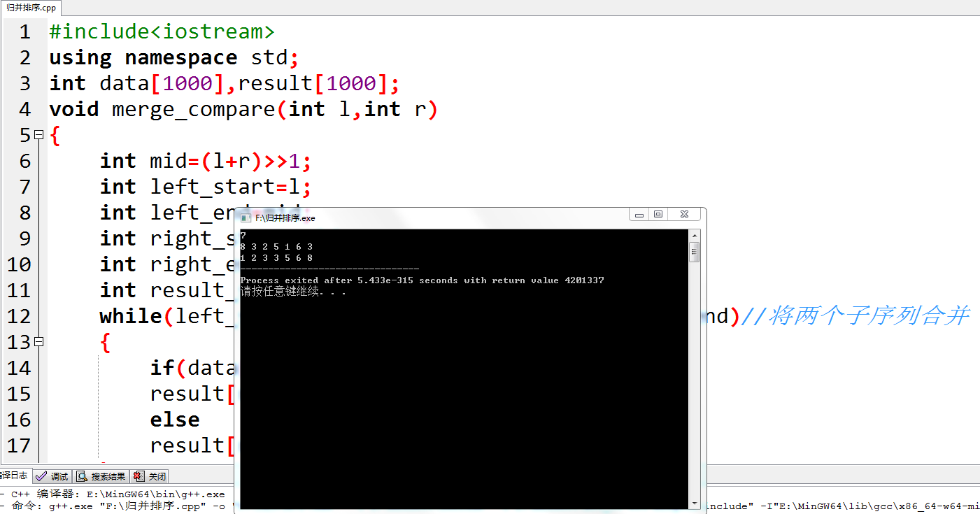980x514 pixels.
Task: Collapse the code fold at line 13
Action: (x=38, y=341)
